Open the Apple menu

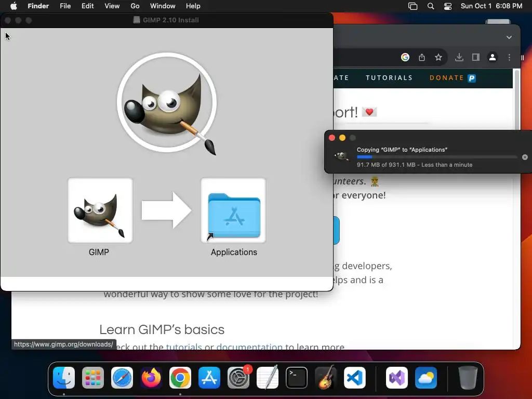click(14, 6)
